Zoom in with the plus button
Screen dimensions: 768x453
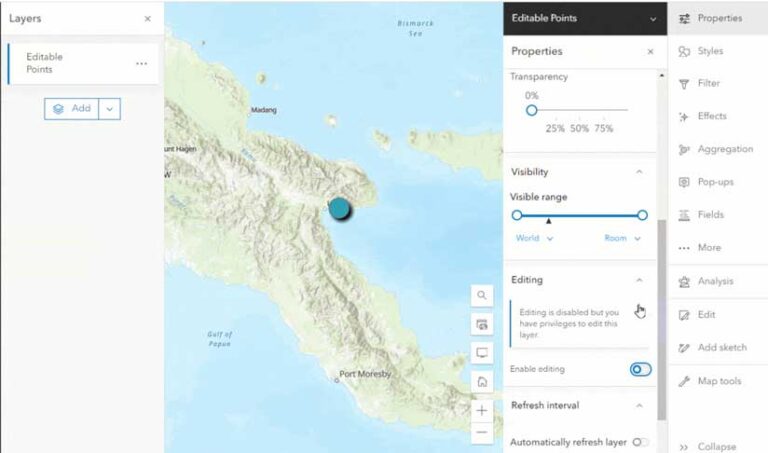pyautogui.click(x=482, y=410)
